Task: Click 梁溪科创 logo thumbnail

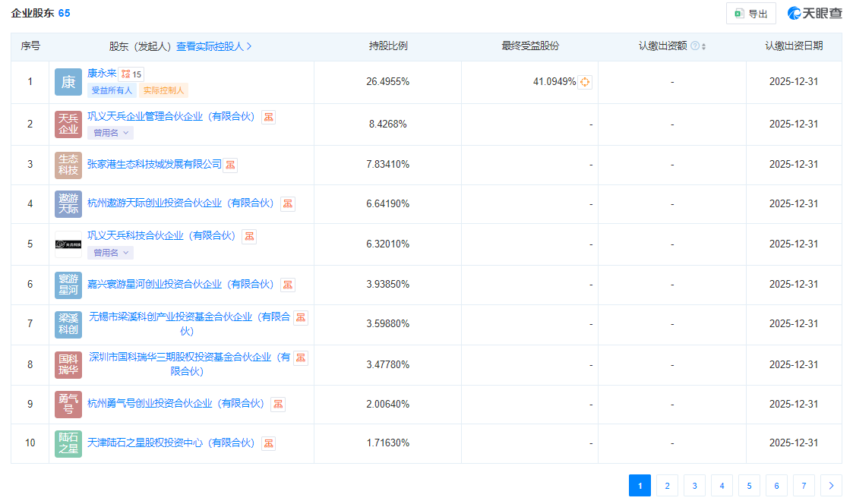Action: pos(68,325)
